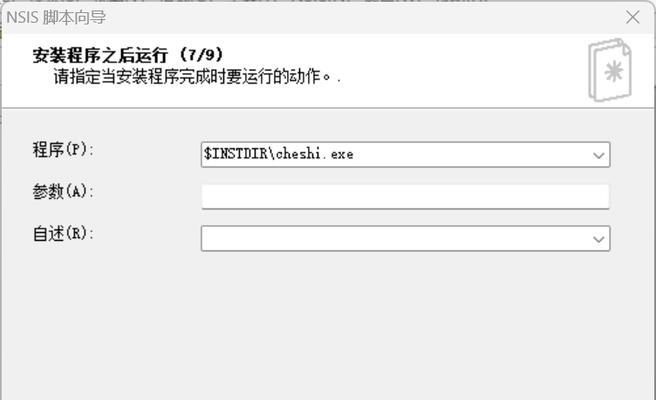Click blank space between 程序(P) label and field
This screenshot has width=656, height=400.
[x=146, y=154]
